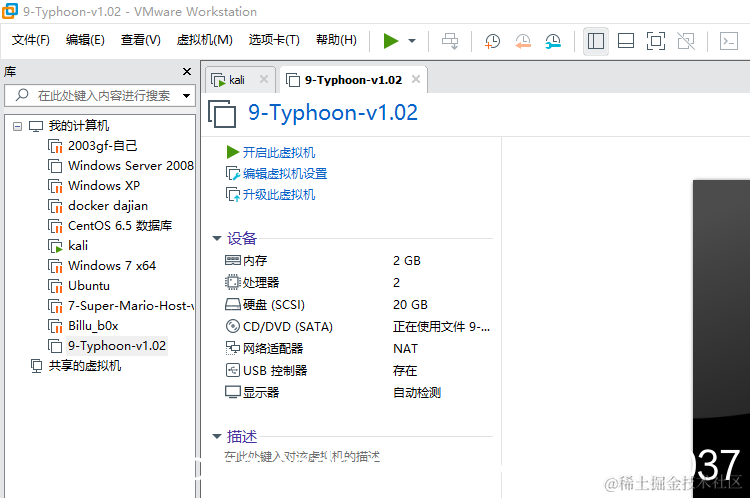Image resolution: width=750 pixels, height=498 pixels.
Task: Click the 内存 memory device icon
Action: (x=232, y=261)
